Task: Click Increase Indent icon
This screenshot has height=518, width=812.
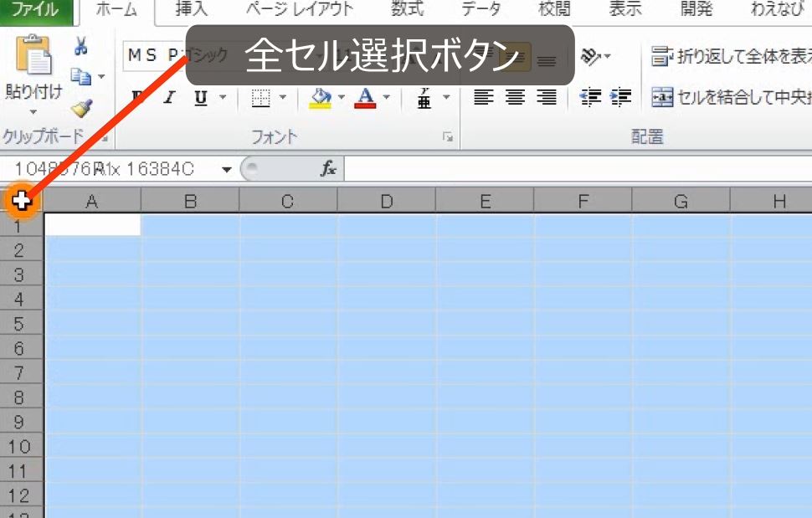Action: point(620,97)
